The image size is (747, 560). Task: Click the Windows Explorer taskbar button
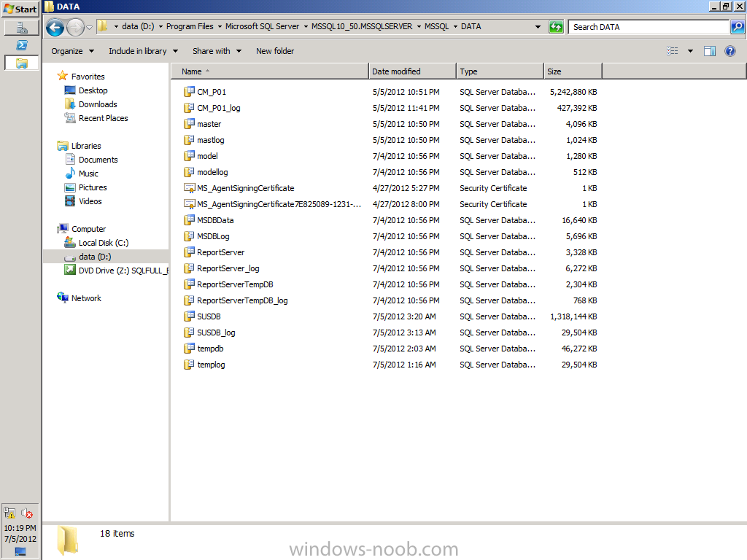(x=21, y=63)
